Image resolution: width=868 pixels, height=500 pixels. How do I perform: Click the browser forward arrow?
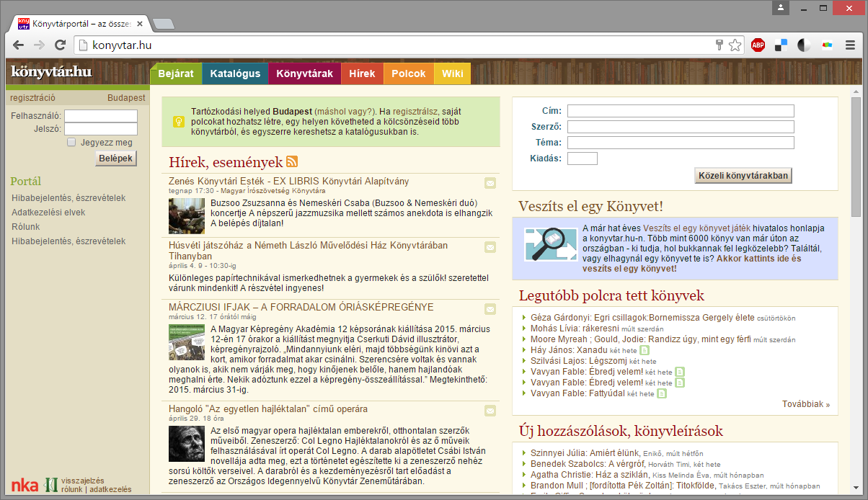[39, 45]
